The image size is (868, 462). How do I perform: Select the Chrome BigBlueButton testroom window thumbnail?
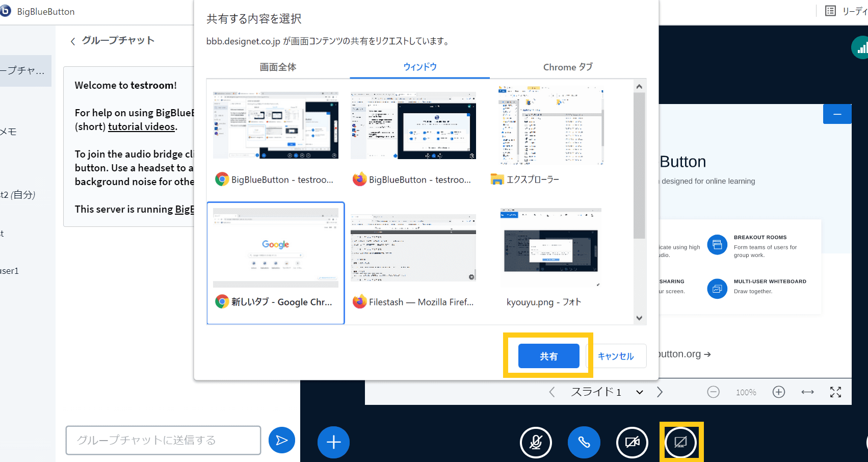click(x=276, y=125)
